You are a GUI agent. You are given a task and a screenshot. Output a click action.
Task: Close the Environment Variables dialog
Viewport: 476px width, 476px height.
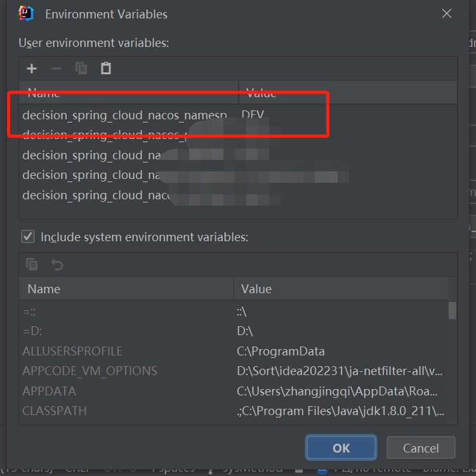coord(447,13)
